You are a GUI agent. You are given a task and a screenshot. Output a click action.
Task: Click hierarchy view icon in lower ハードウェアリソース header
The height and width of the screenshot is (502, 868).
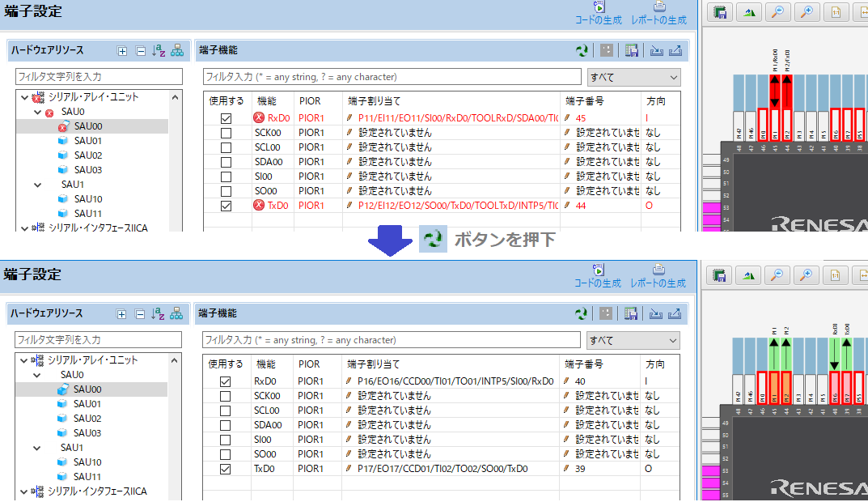(176, 314)
